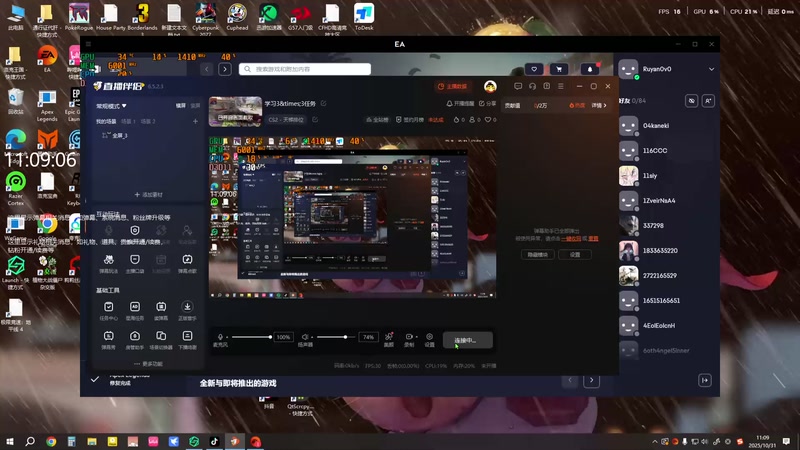Click the 隐藏模块 hide module button
The width and height of the screenshot is (800, 450).
[537, 255]
